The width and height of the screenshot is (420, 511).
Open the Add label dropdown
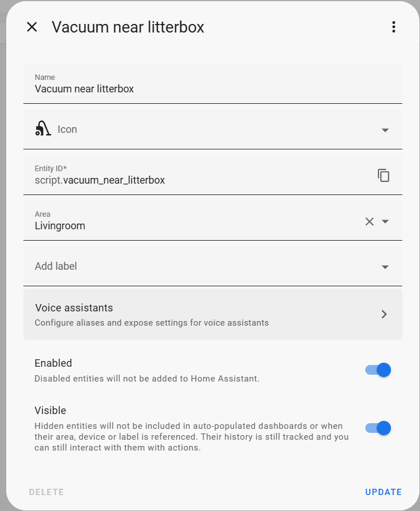coord(385,266)
